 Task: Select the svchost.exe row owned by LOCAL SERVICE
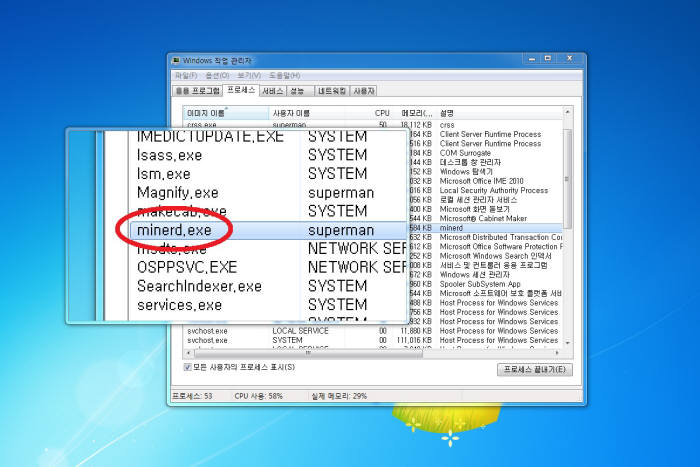(x=373, y=331)
